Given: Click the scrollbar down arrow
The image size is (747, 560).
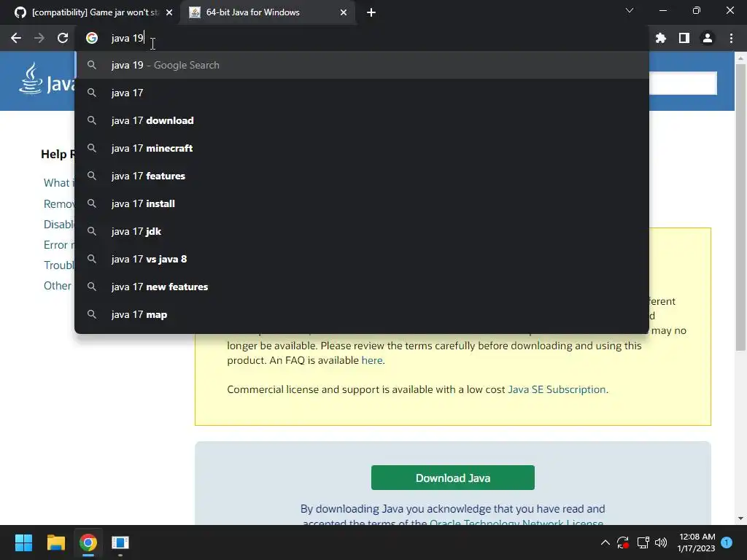Looking at the screenshot, I should pyautogui.click(x=740, y=518).
